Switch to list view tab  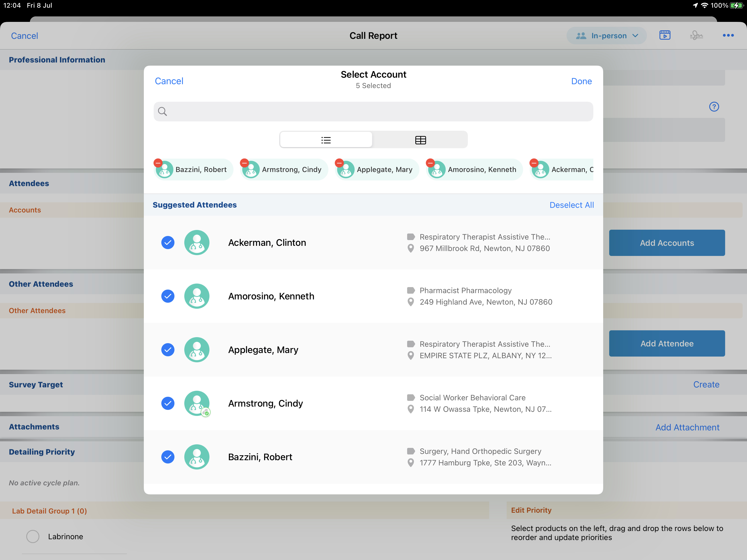pos(326,140)
